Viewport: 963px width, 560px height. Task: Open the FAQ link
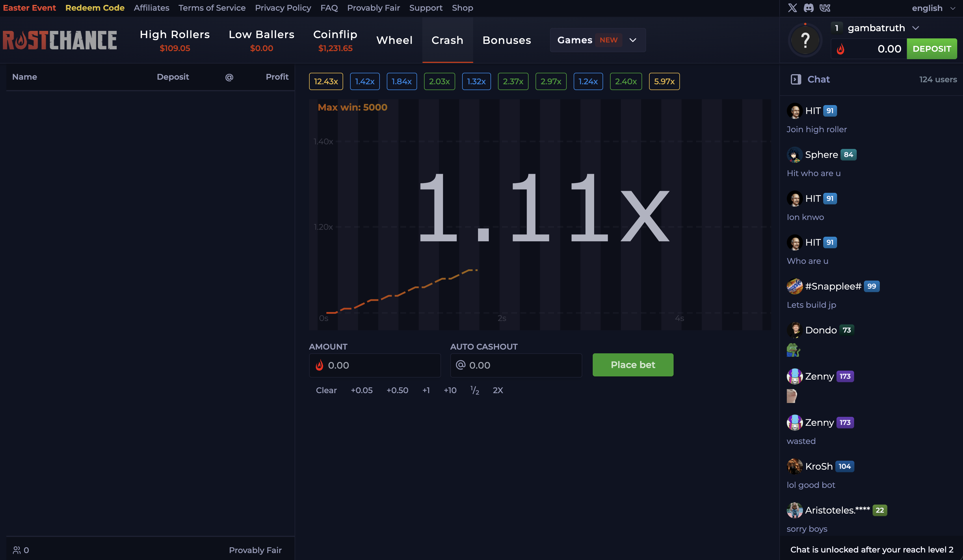[329, 8]
